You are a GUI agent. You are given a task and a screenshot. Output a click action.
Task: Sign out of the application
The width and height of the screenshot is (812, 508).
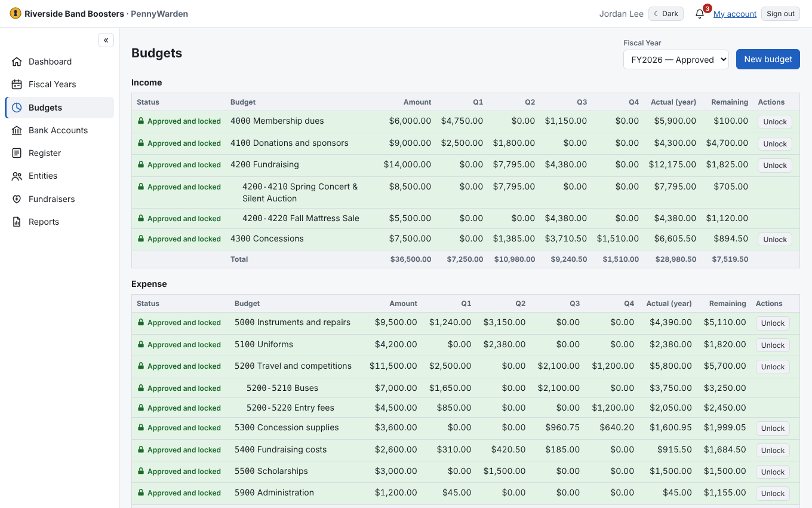[780, 14]
